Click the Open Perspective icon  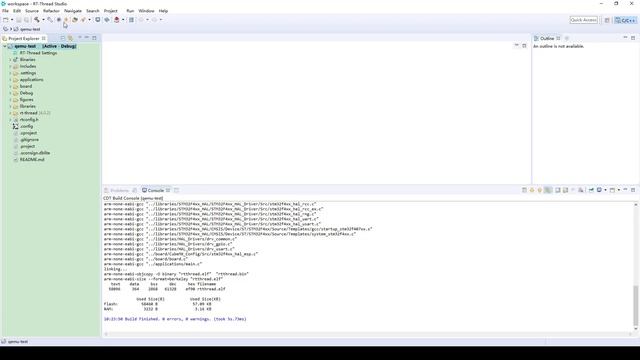607,20
